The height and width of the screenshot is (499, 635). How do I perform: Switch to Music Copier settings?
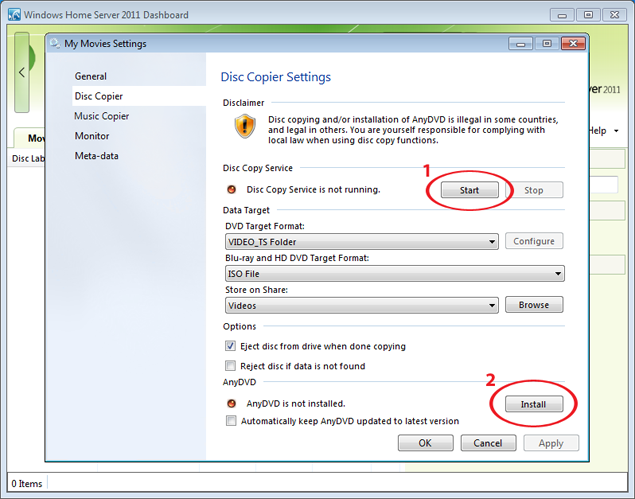[101, 116]
